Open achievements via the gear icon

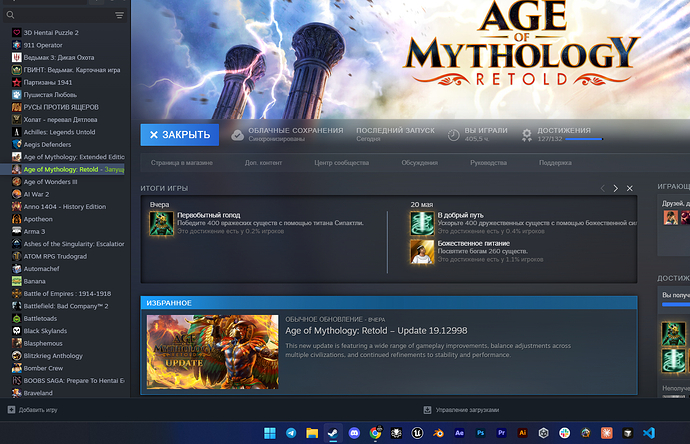(527, 135)
